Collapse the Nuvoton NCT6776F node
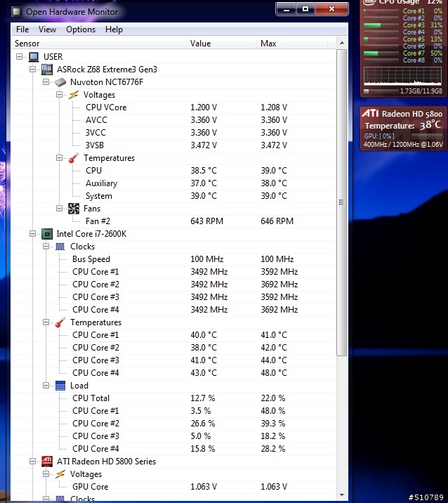Image resolution: width=448 pixels, height=503 pixels. coord(46,82)
